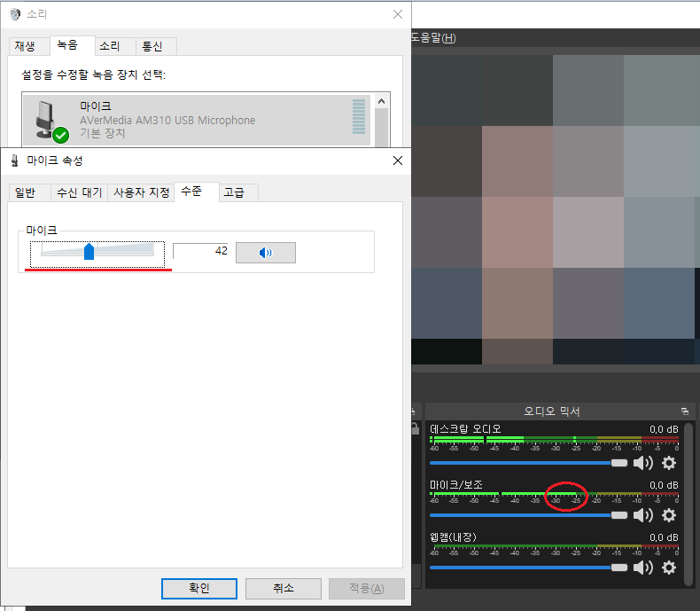700x611 pixels.
Task: Click the audio mixer vertical scrollbar
Action: click(688, 504)
